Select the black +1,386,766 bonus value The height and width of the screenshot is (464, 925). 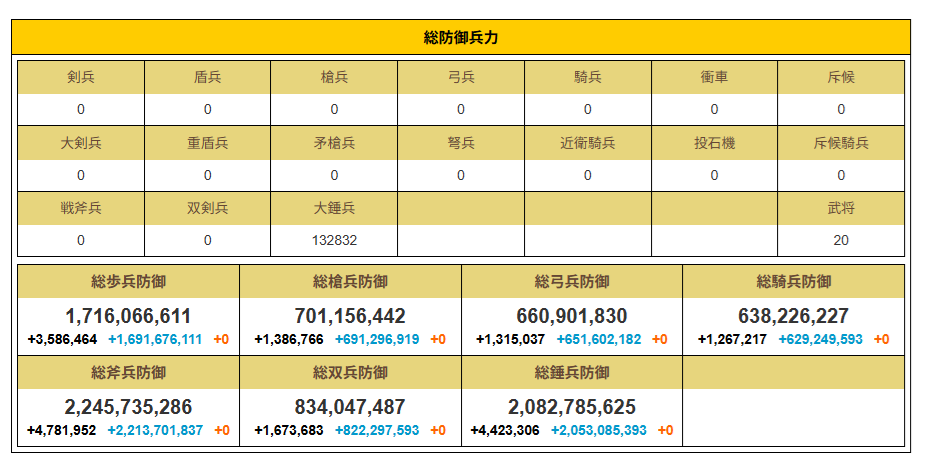[289, 340]
